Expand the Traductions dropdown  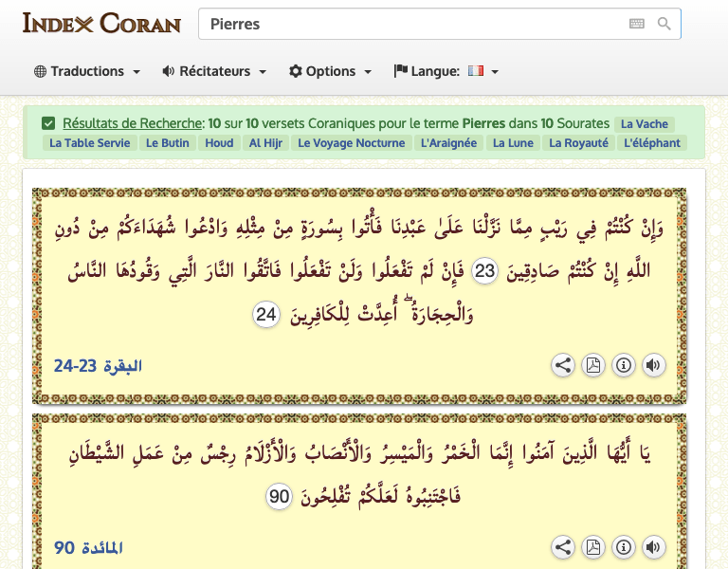click(x=87, y=71)
